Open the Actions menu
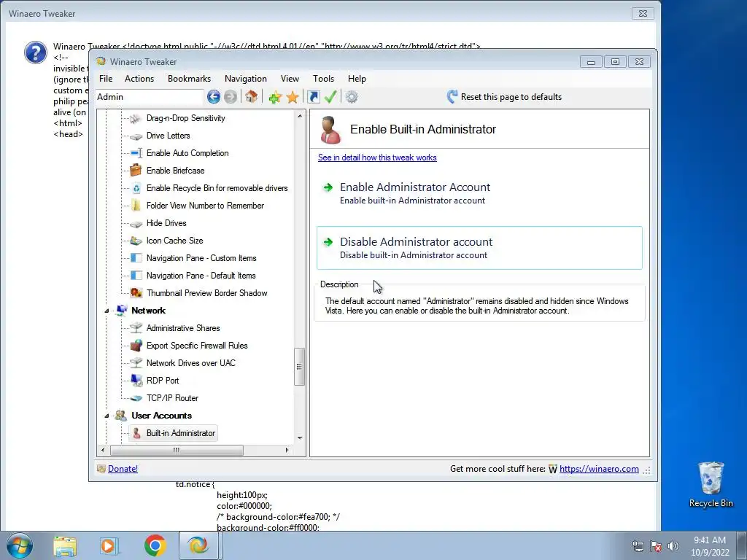Screen dimensions: 747x560 pyautogui.click(x=139, y=79)
